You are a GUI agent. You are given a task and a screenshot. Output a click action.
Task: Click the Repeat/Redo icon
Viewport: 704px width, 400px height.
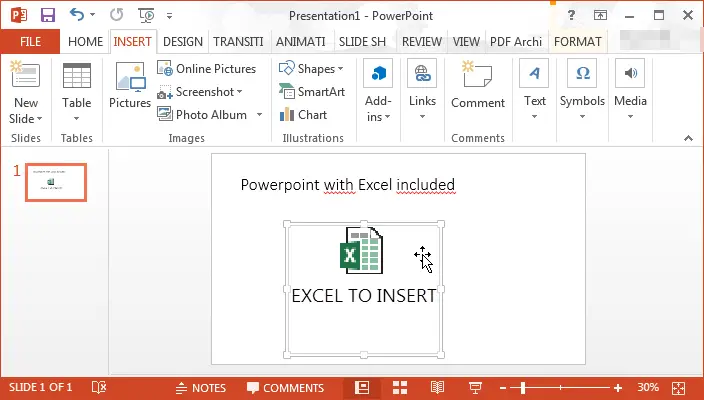click(117, 15)
